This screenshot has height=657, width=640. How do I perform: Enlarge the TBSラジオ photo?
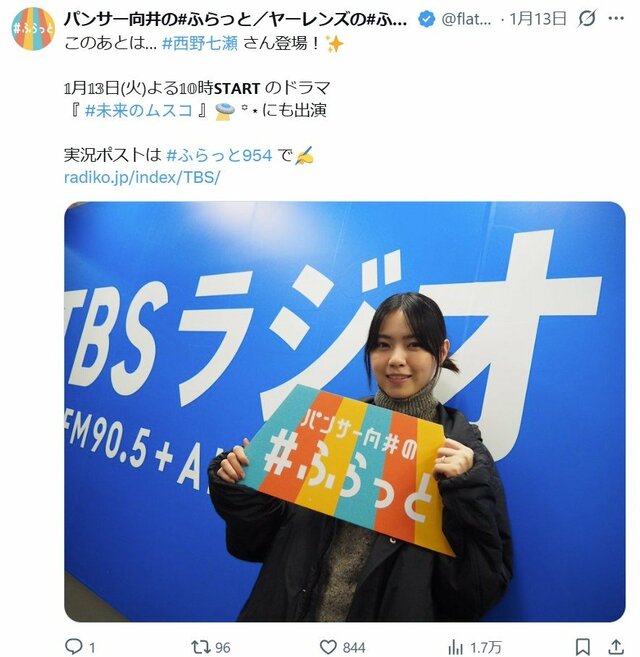(345, 411)
